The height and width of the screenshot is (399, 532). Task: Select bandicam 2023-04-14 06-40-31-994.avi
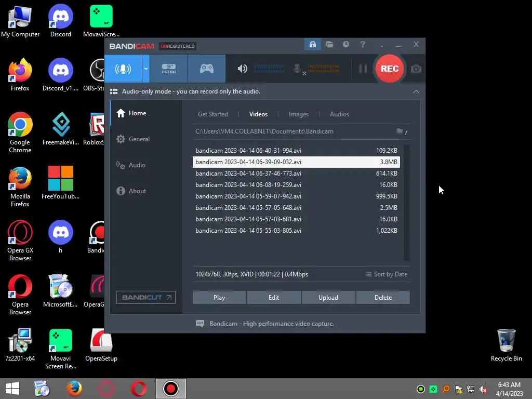click(x=296, y=151)
